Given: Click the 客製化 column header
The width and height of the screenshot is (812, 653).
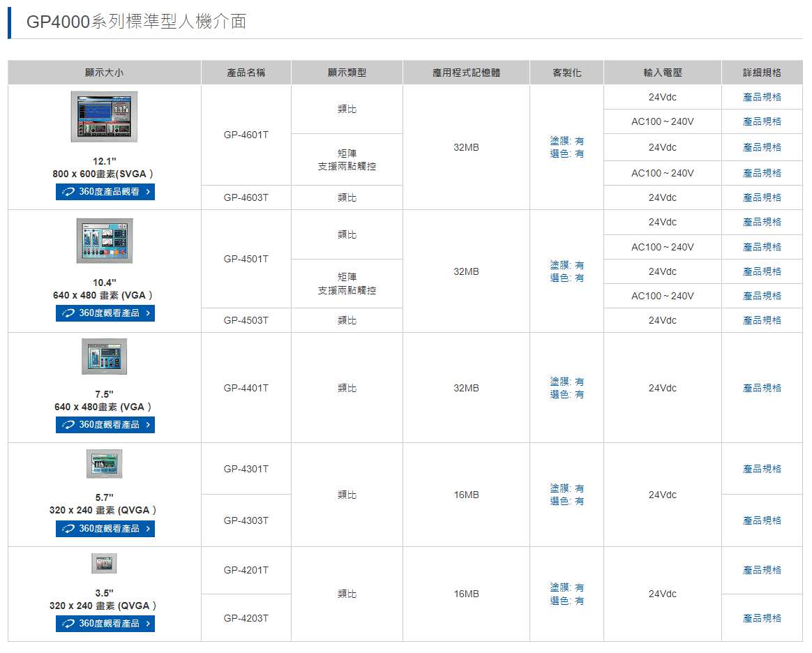Looking at the screenshot, I should (566, 73).
